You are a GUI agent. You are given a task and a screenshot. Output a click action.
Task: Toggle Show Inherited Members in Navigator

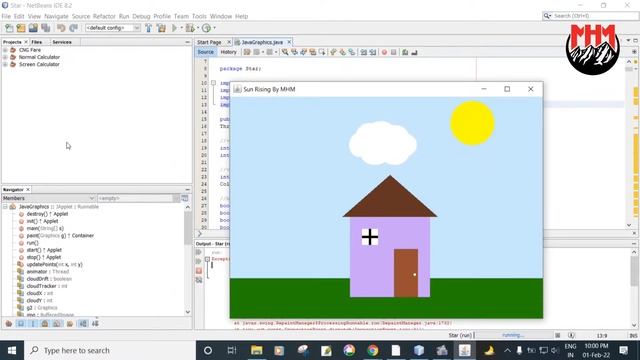pyautogui.click(x=9, y=324)
